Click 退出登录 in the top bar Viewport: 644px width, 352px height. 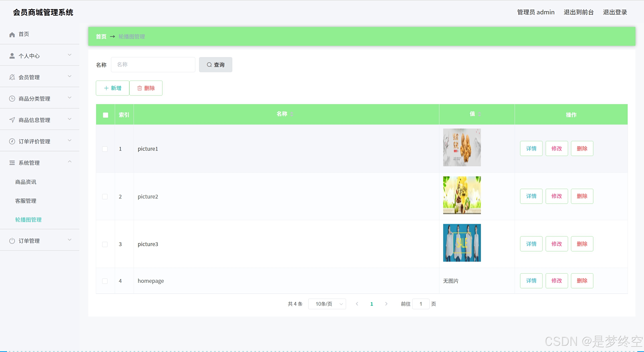[x=615, y=12]
